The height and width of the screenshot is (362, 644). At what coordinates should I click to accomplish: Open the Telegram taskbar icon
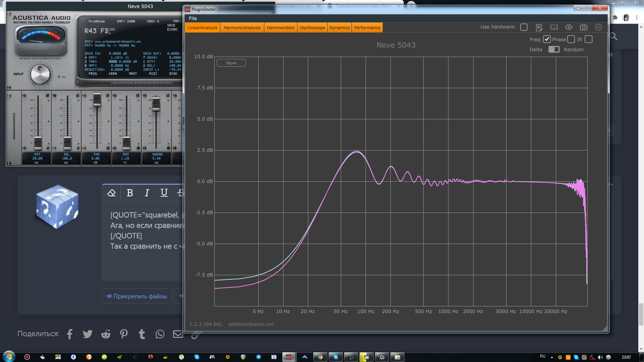coord(259,357)
